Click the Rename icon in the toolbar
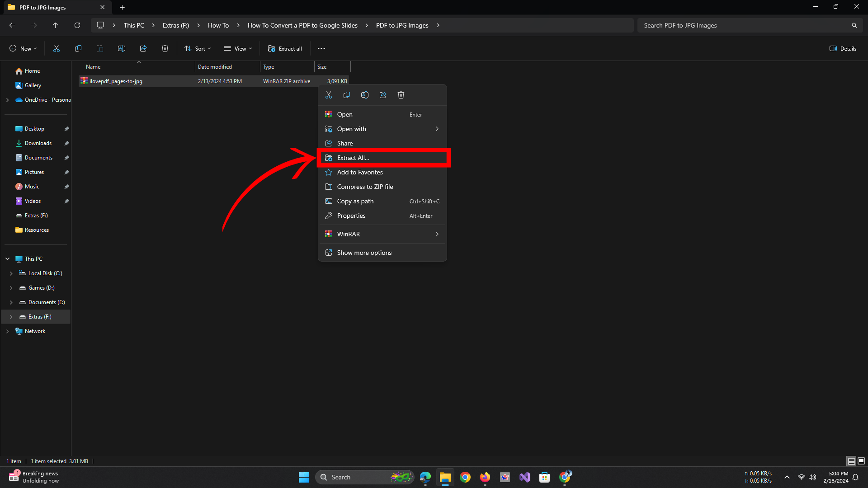The width and height of the screenshot is (868, 488). [121, 48]
